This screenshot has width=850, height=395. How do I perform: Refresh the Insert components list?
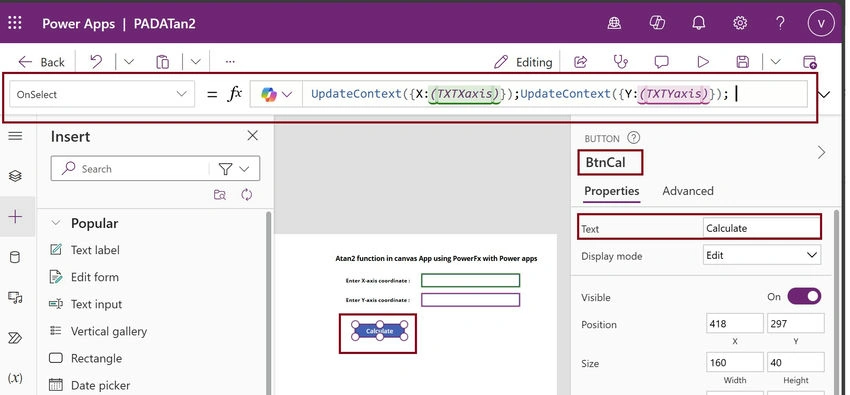tap(247, 195)
